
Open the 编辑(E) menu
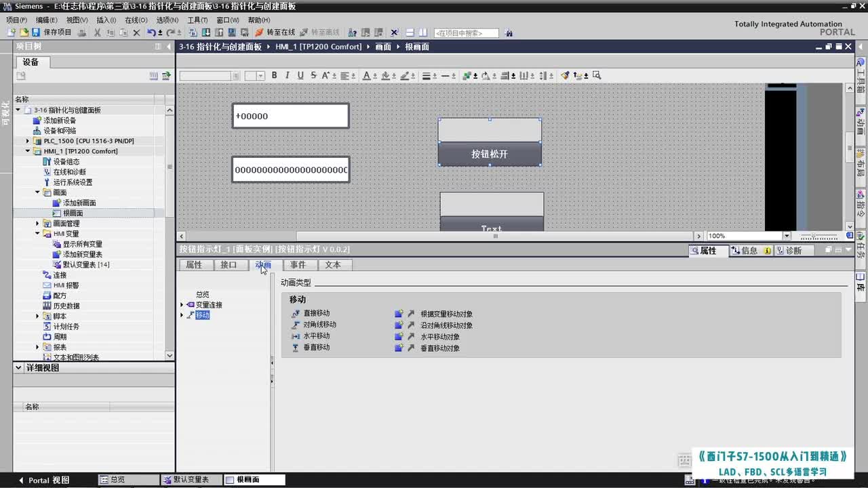(46, 20)
